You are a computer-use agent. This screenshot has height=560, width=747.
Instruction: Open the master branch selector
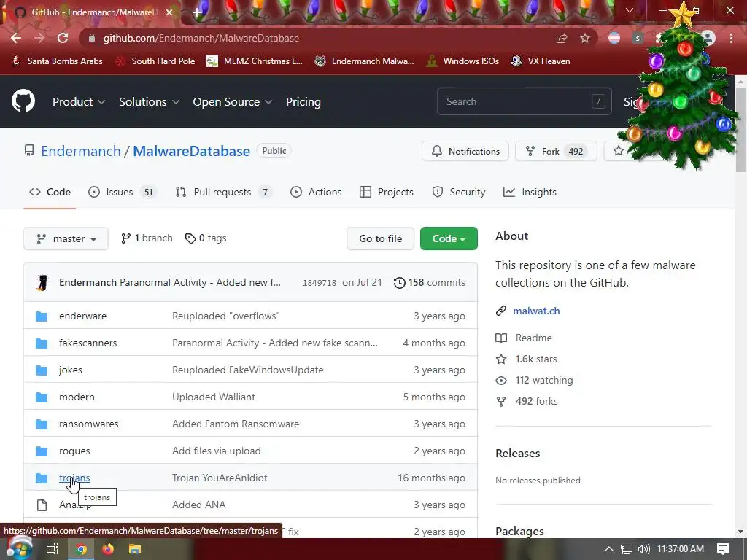(66, 238)
